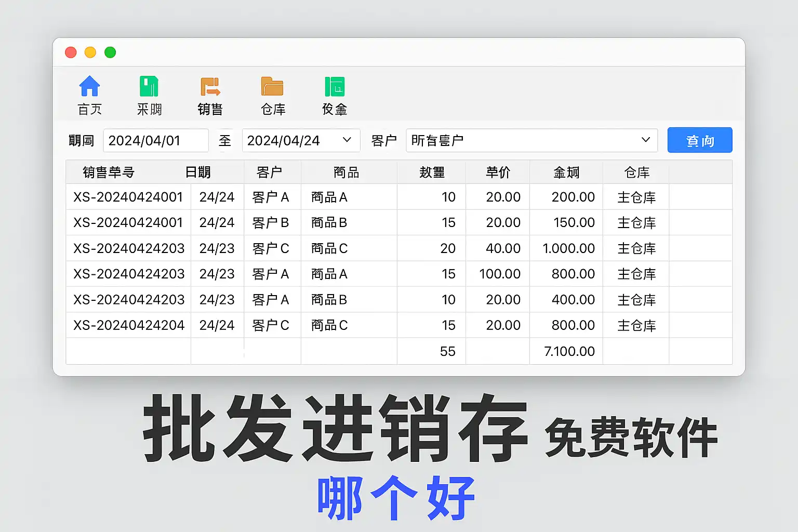Click the 商品 product column header
798x532 pixels.
pyautogui.click(x=347, y=172)
